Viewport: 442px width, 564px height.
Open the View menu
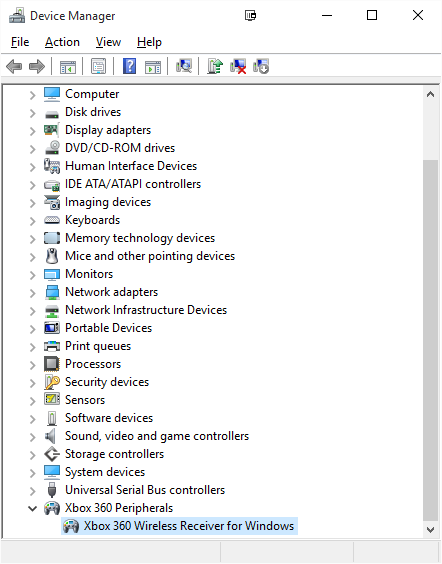pos(108,42)
